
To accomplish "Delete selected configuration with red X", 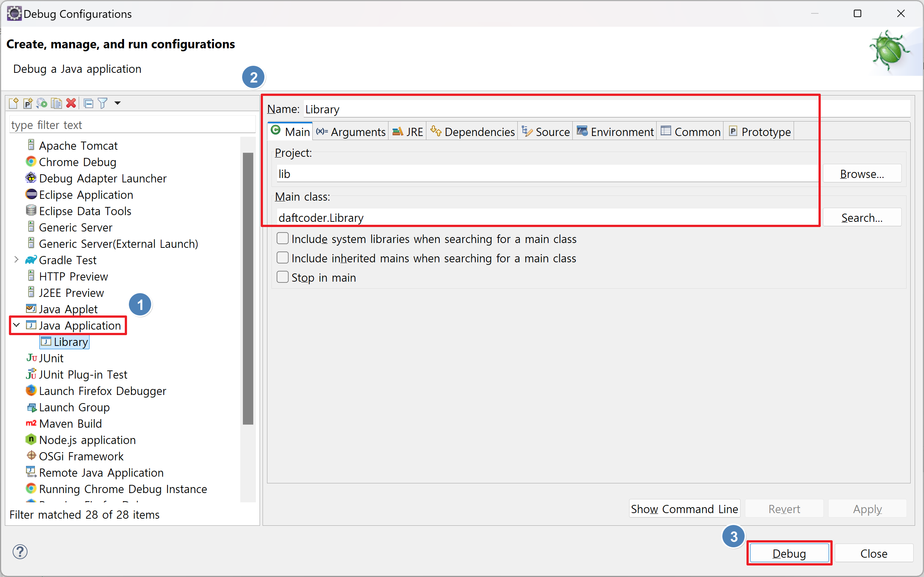I will click(71, 103).
